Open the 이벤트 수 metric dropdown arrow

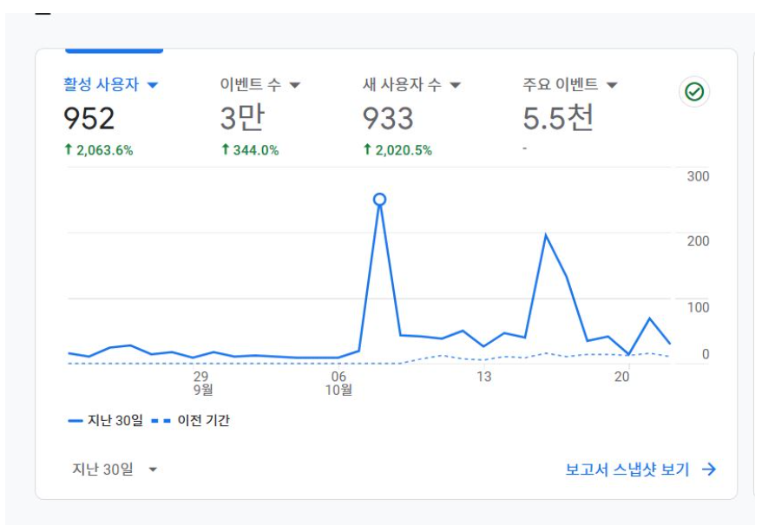[294, 85]
